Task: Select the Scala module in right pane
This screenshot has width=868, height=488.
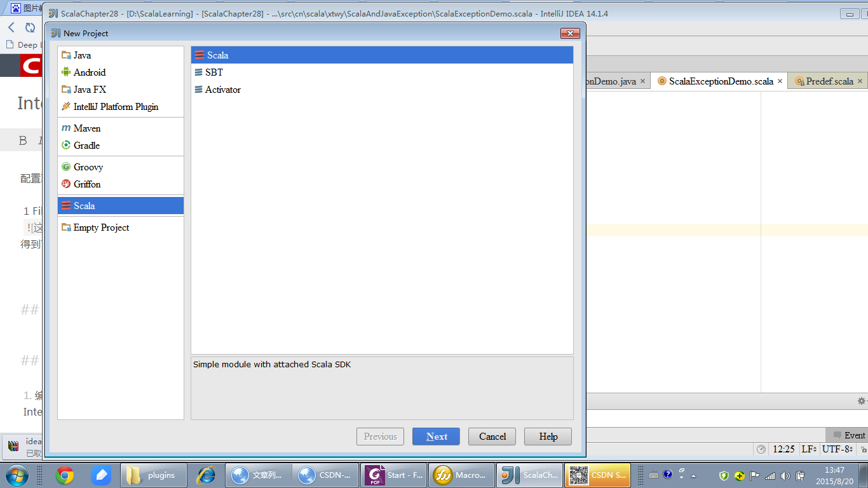Action: (x=382, y=55)
